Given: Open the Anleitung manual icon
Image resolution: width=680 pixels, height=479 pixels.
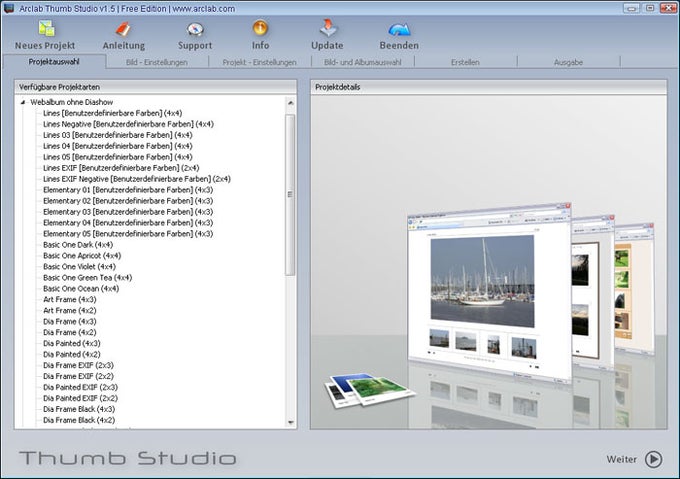Looking at the screenshot, I should pos(124,29).
